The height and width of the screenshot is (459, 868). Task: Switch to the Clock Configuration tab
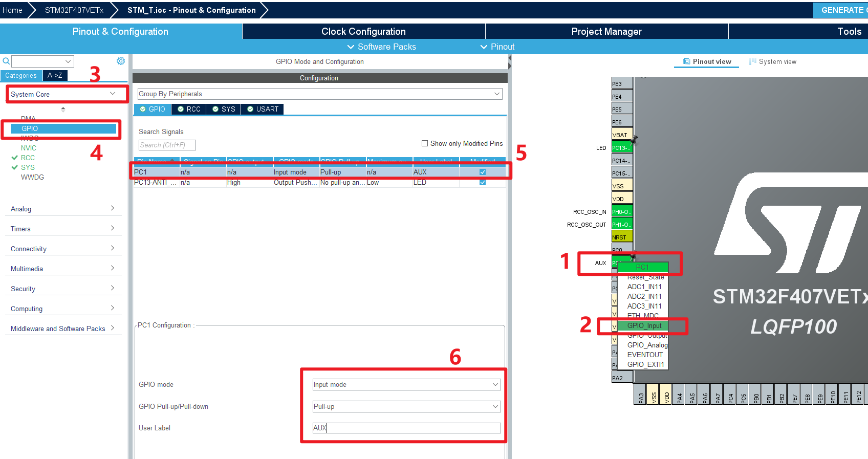pyautogui.click(x=363, y=32)
